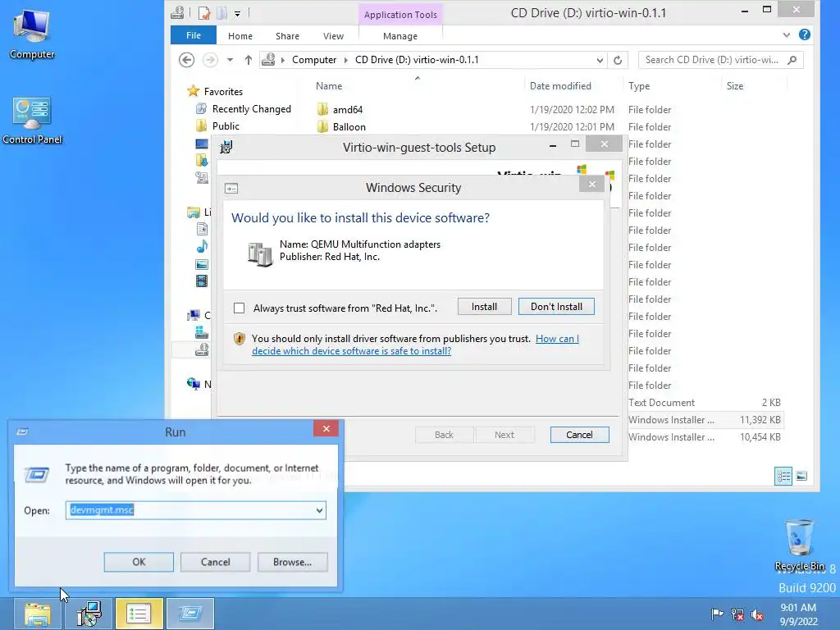
Task: Click the New folder quick access icon
Action: (x=221, y=13)
